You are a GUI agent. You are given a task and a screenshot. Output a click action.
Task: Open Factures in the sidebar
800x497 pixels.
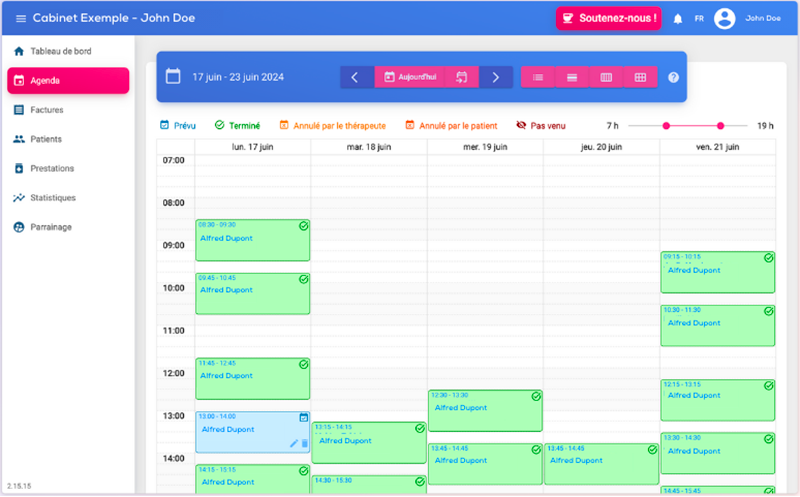46,110
